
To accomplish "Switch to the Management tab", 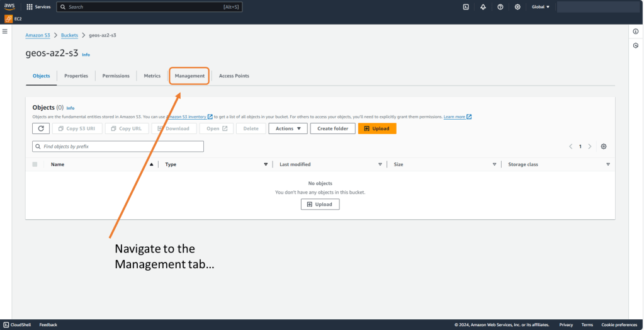I will [x=189, y=76].
